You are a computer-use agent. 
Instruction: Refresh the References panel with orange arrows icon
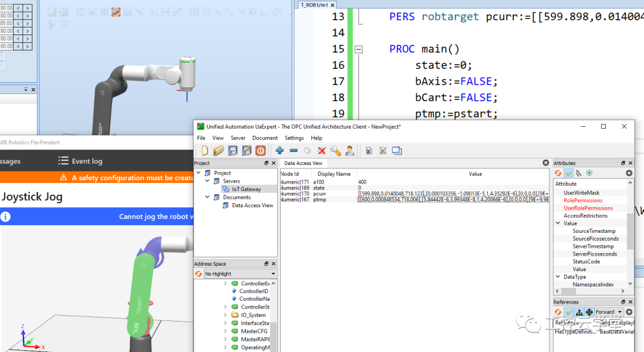[558, 312]
